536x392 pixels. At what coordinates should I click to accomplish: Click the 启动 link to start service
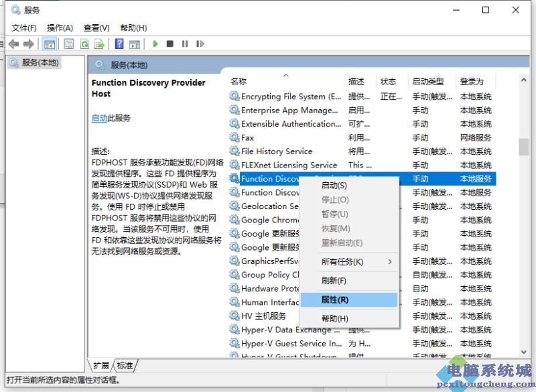(x=99, y=118)
